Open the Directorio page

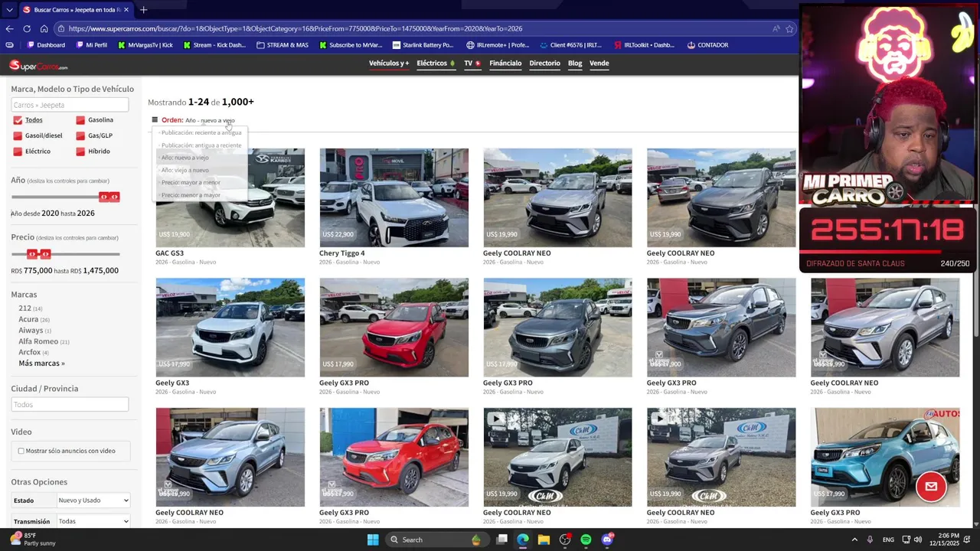[x=544, y=64]
